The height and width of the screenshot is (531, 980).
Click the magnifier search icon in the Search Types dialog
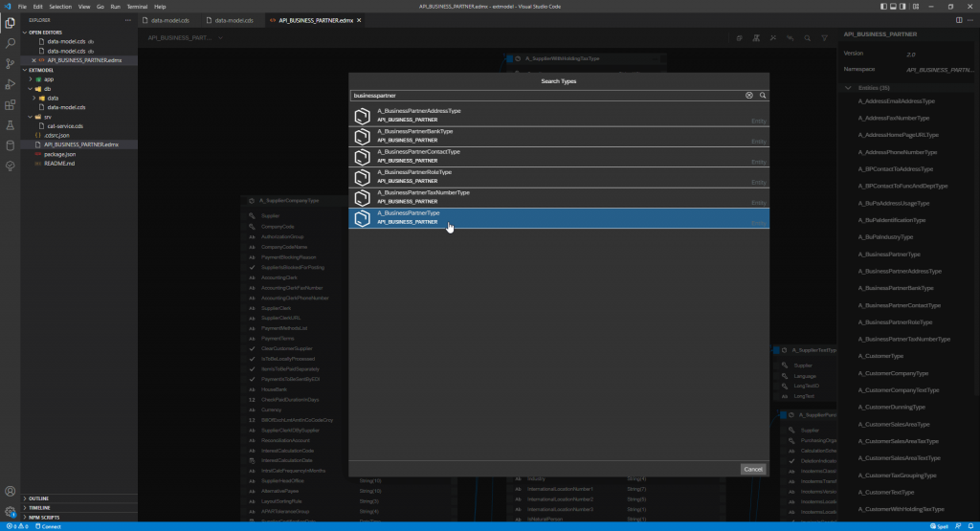pyautogui.click(x=763, y=96)
